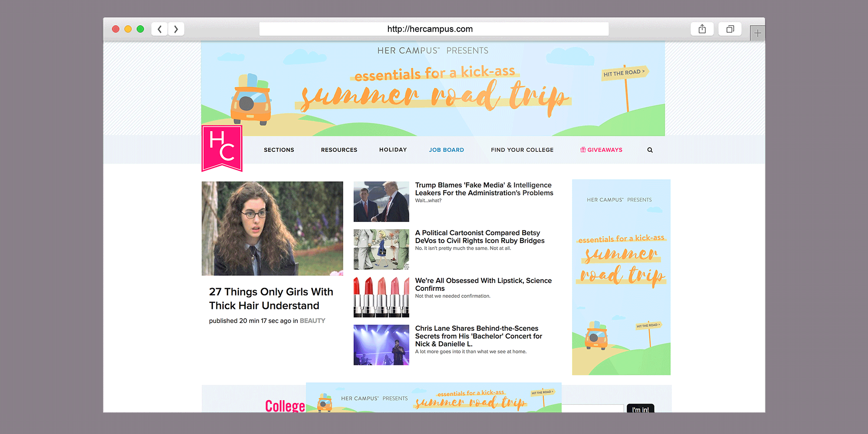
Task: Click HIT THE ROAD sign in sidebar ad
Action: [x=648, y=325]
